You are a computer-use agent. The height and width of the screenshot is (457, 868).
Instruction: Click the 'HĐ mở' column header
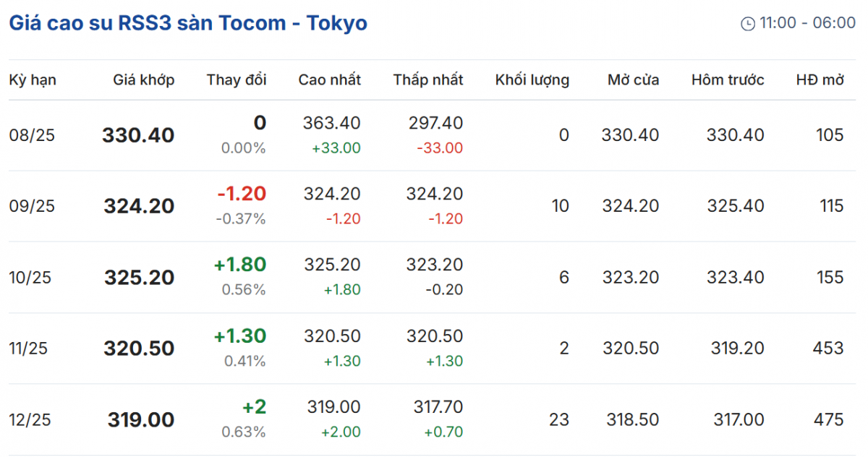pyautogui.click(x=820, y=80)
